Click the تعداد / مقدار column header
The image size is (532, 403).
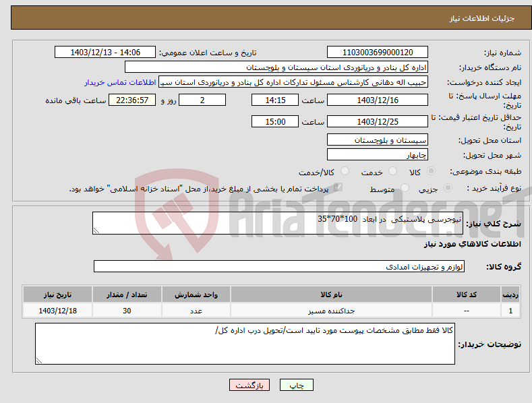point(127,294)
